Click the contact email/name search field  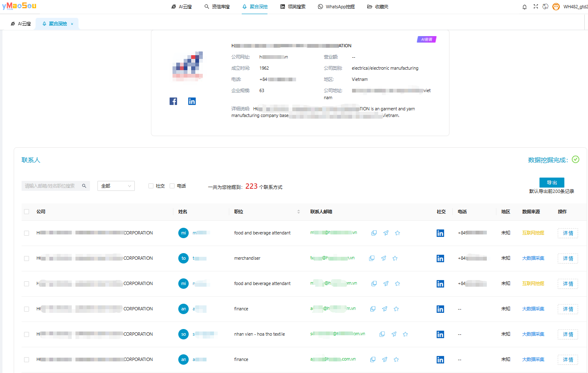tap(52, 186)
